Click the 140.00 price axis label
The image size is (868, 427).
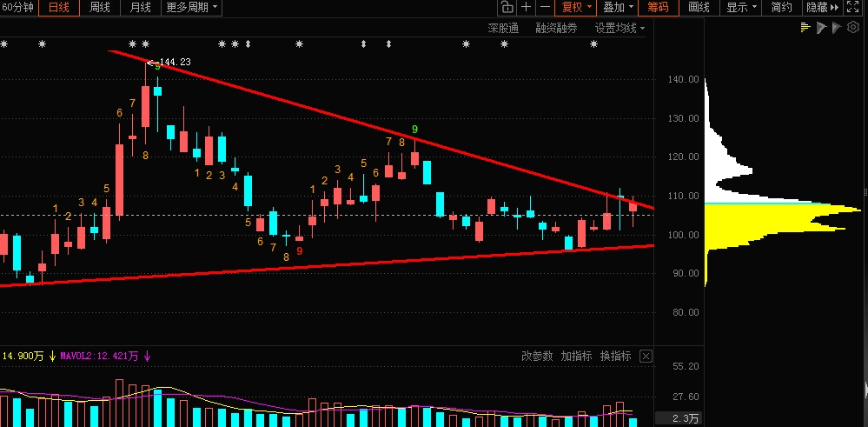[x=683, y=79]
